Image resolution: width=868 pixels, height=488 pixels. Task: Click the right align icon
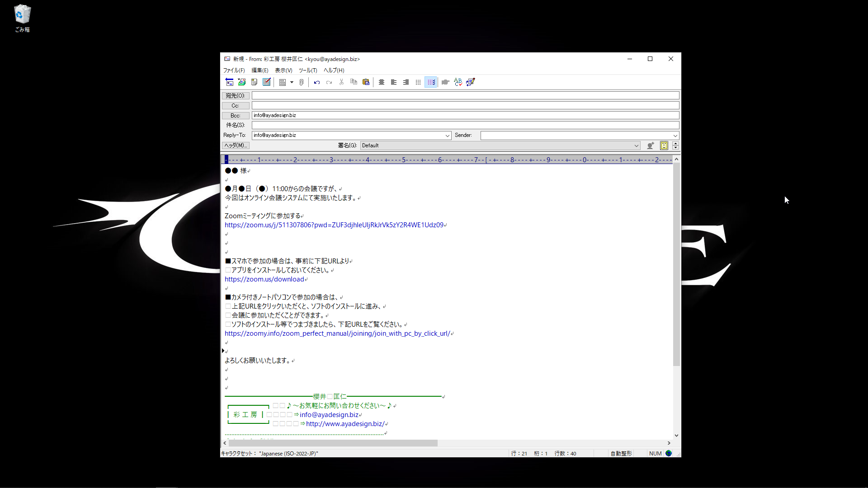click(x=406, y=82)
